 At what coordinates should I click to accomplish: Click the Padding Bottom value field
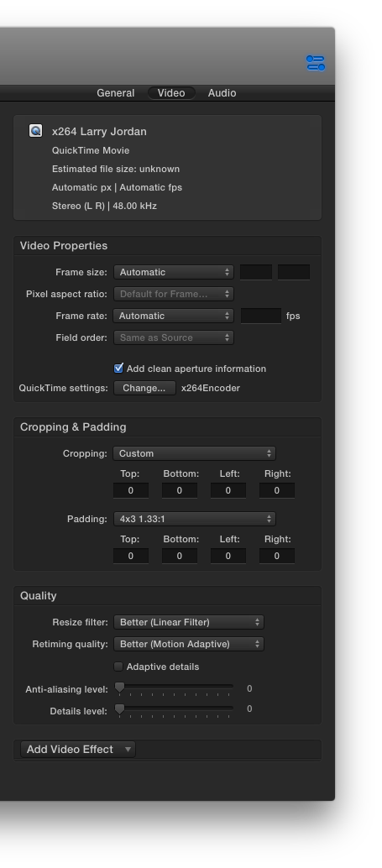(x=180, y=556)
